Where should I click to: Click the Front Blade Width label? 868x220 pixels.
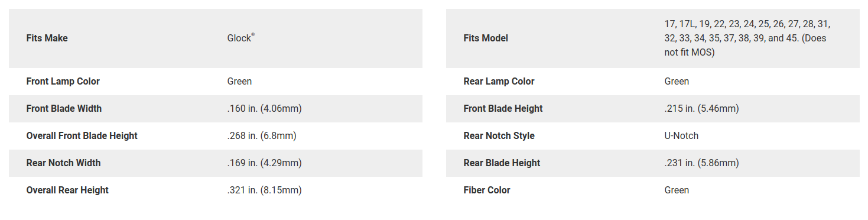pos(64,109)
